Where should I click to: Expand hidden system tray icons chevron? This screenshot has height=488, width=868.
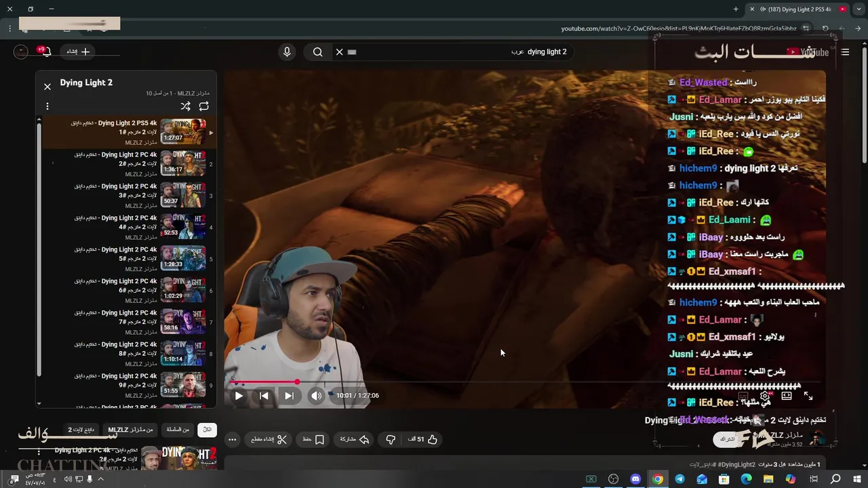click(100, 479)
